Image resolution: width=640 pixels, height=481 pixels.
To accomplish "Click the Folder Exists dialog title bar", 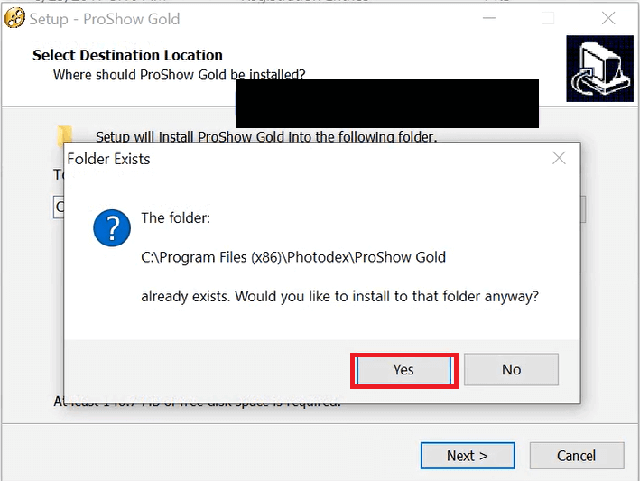I will click(x=300, y=158).
